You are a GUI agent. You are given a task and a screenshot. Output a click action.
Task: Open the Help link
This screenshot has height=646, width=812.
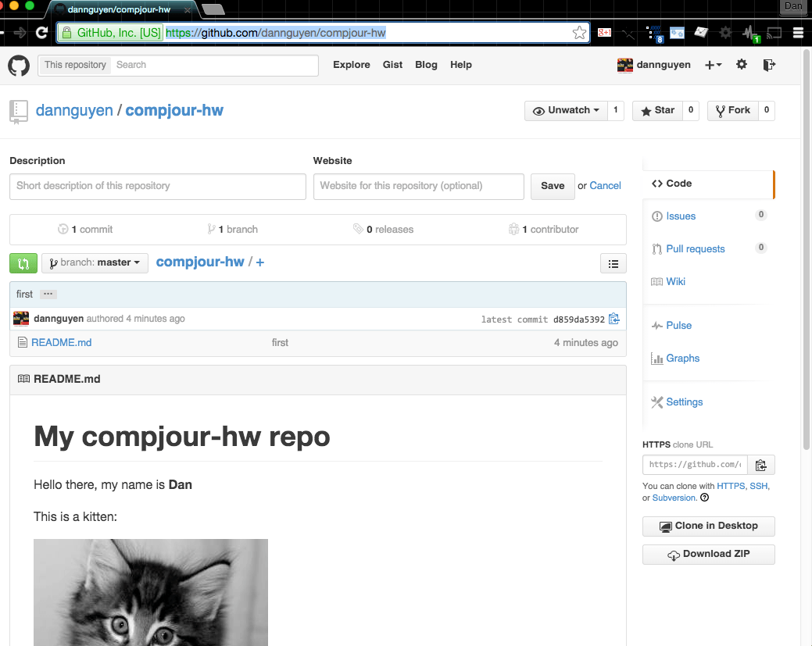(461, 65)
